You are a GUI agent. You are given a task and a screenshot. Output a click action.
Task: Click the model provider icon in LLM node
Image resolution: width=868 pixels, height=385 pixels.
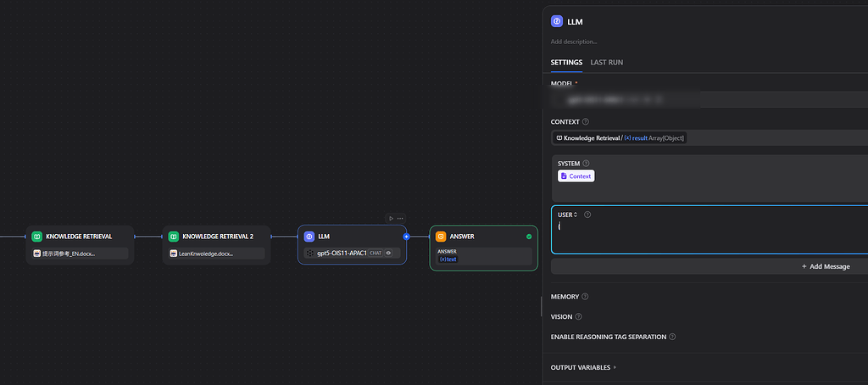[310, 254]
